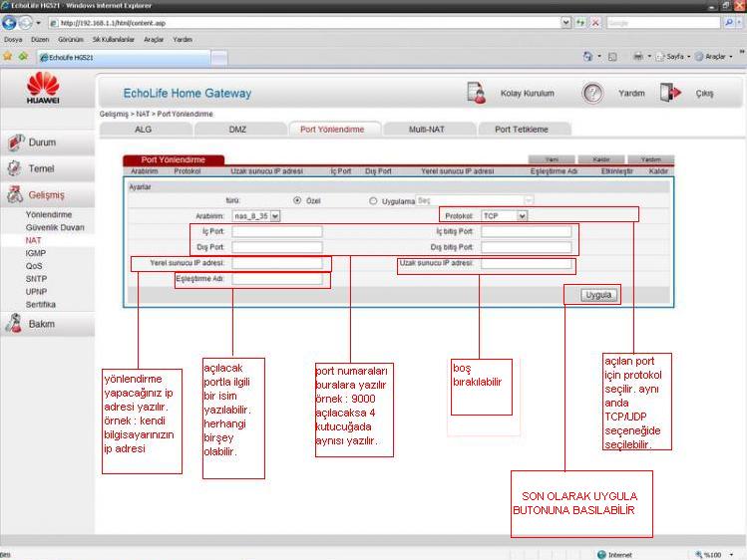Open the Yardım menu in the menu bar
Viewport: 747px width, 560px height.
pyautogui.click(x=183, y=40)
